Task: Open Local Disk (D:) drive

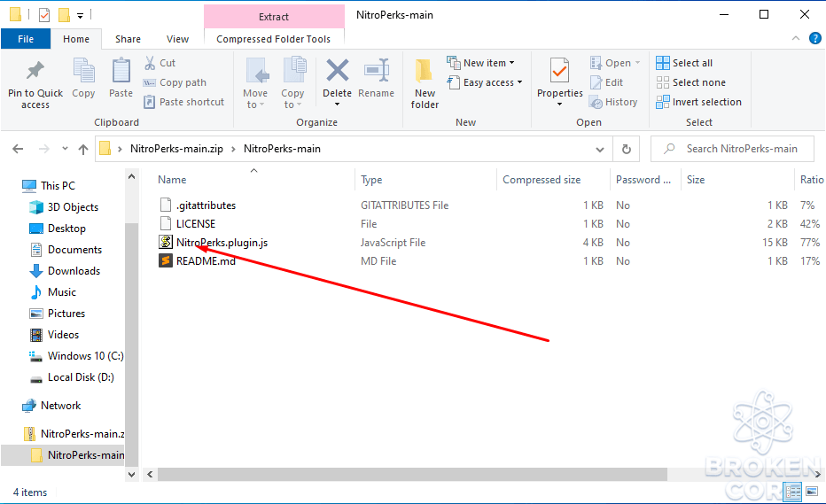Action: point(81,377)
